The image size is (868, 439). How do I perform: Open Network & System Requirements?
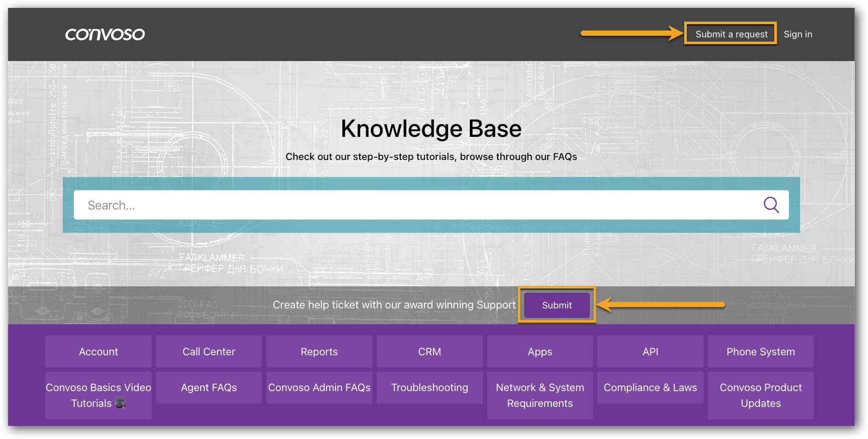pos(540,395)
